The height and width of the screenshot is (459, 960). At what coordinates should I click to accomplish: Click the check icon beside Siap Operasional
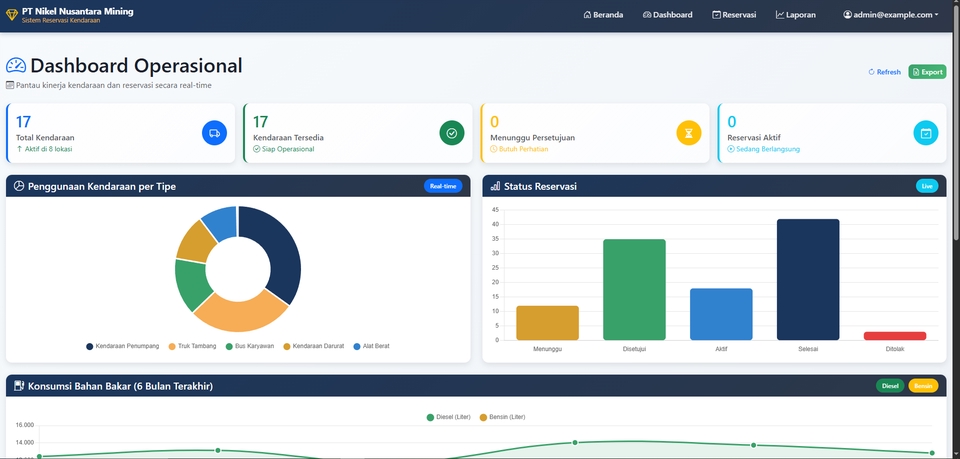[x=257, y=149]
